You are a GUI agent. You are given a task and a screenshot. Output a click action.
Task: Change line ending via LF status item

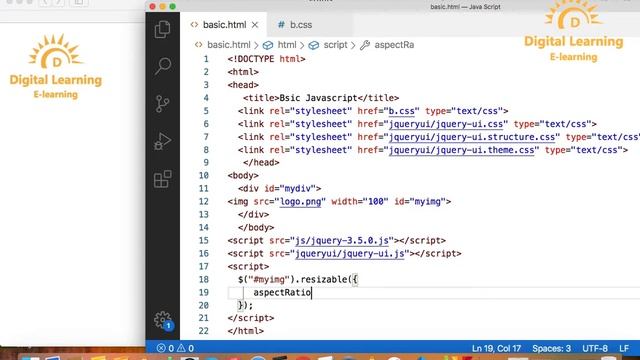(624, 349)
